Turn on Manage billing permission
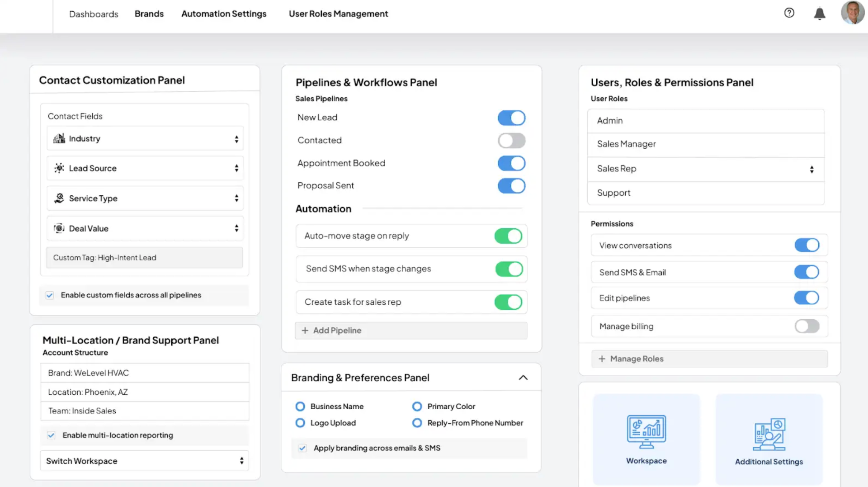The width and height of the screenshot is (868, 487). click(x=807, y=326)
